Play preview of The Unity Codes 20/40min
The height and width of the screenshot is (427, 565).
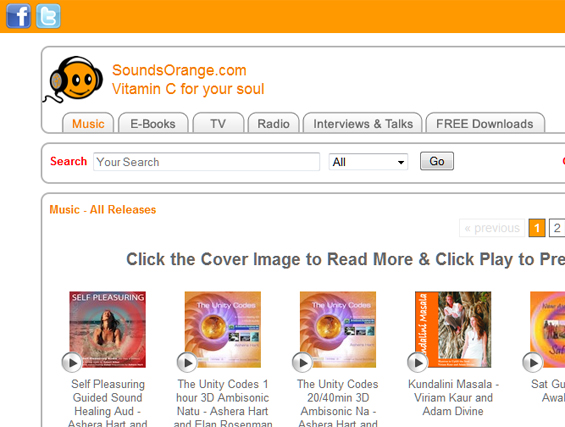tap(302, 362)
